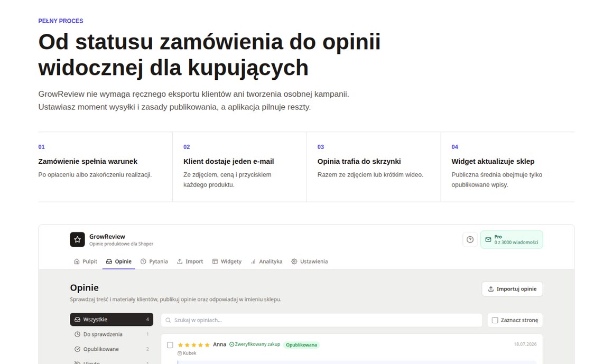Viewport: 613px width, 364px height.
Task: Click the verified purchase checkmark icon
Action: click(231, 344)
